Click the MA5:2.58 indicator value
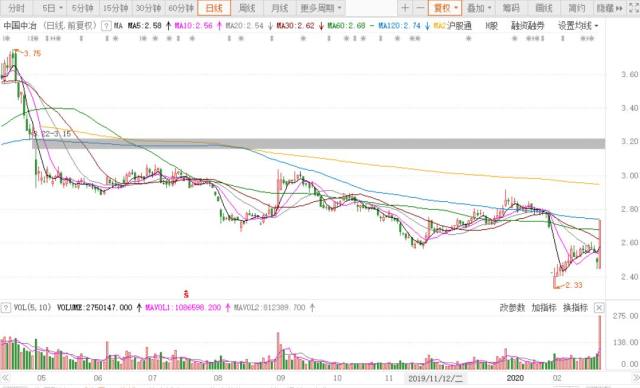This screenshot has width=640, height=388. 144,26
